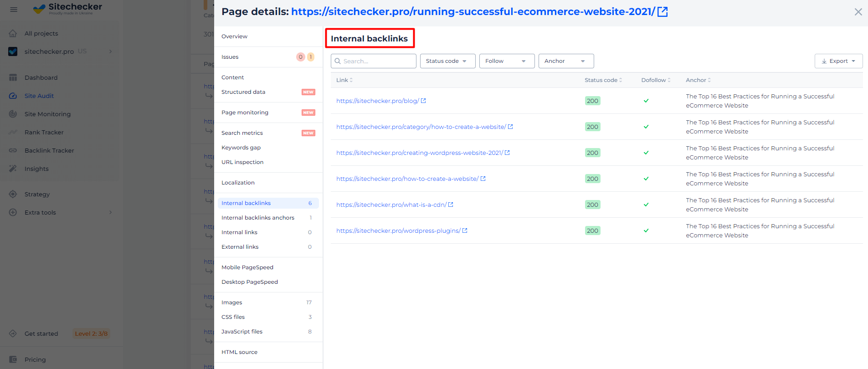Image resolution: width=868 pixels, height=369 pixels.
Task: Click the Backlink Tracker chain icon
Action: [13, 150]
